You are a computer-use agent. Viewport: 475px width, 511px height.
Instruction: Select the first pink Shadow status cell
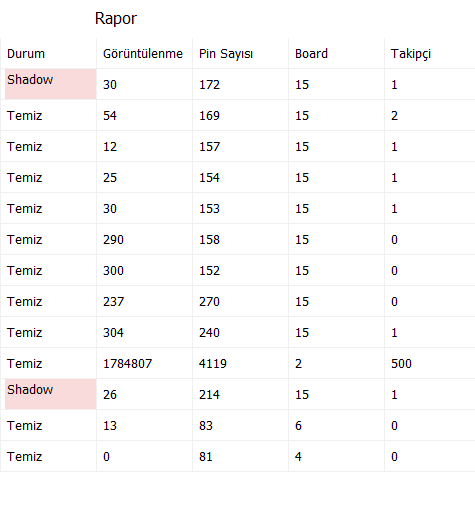(51, 84)
